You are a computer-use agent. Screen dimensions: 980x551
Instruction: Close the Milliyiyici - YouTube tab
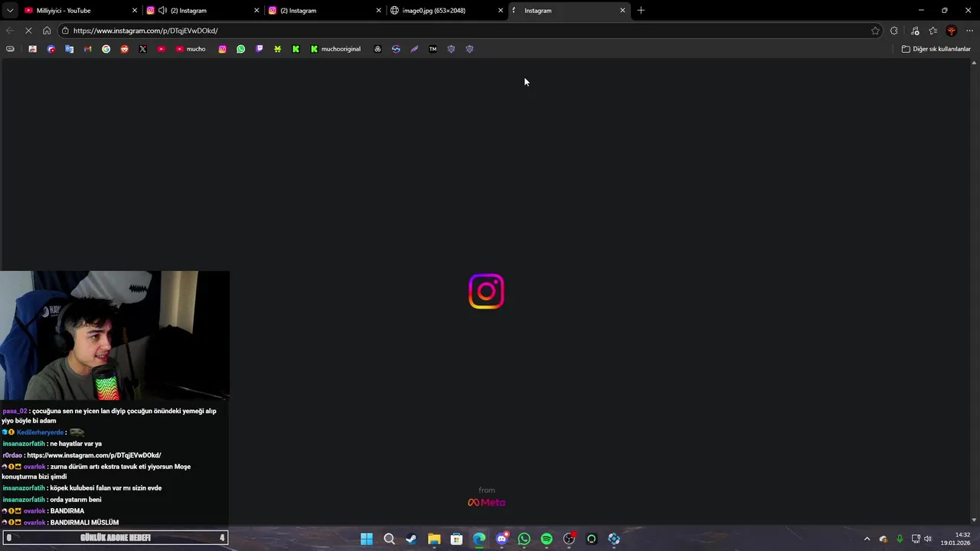135,11
